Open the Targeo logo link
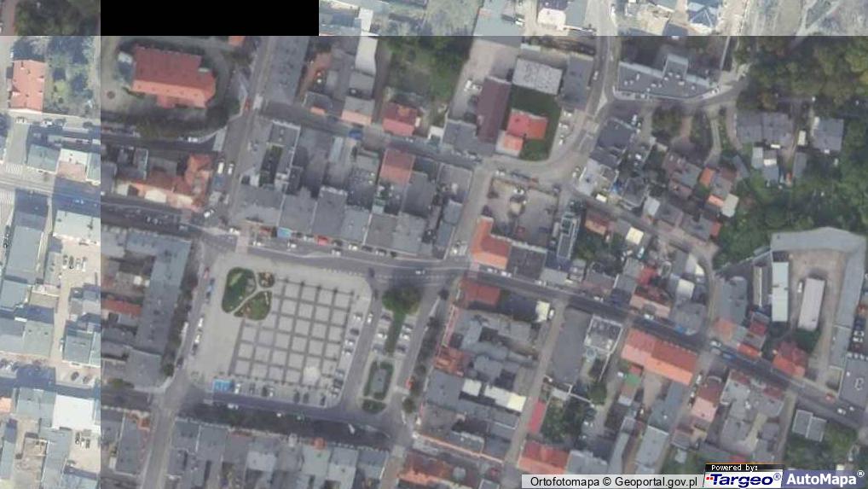868x489 pixels. (x=743, y=480)
